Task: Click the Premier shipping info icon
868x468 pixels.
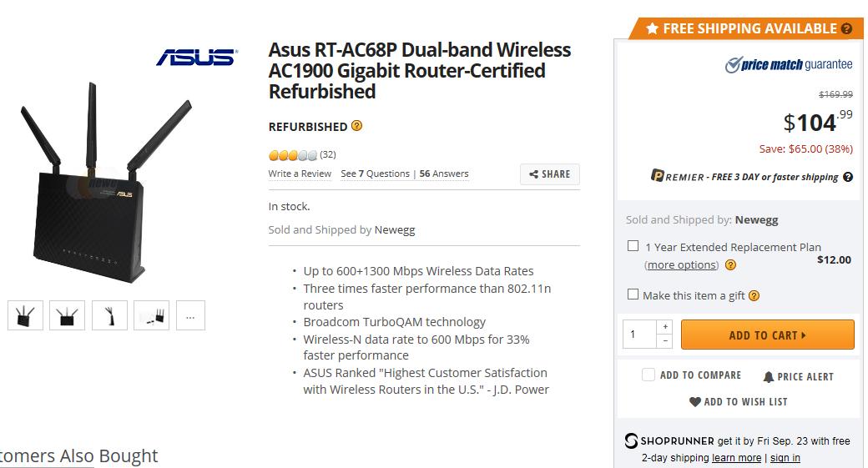Action: coord(848,177)
